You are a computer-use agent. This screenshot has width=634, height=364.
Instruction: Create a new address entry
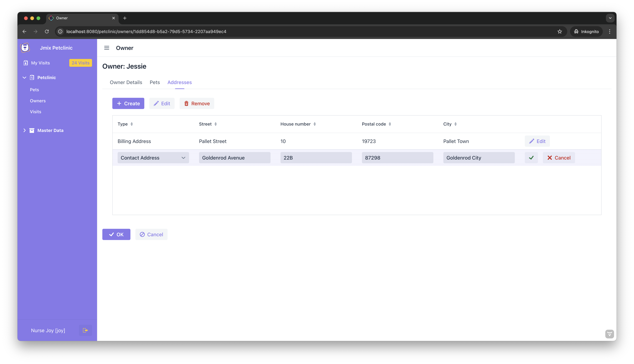tap(128, 103)
